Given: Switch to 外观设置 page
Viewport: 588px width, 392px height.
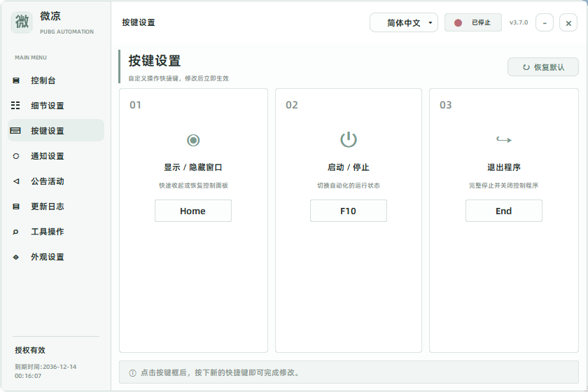Looking at the screenshot, I should [56, 257].
